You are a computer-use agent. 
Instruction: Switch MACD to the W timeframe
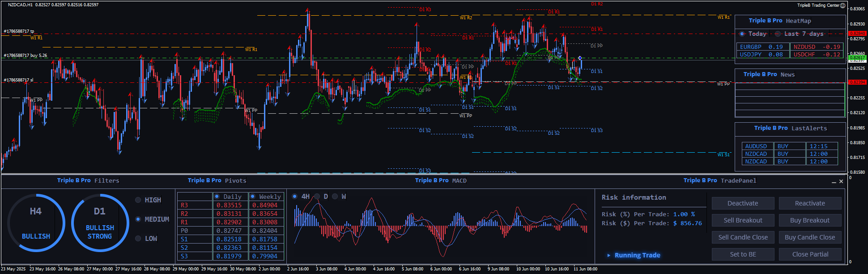pos(335,197)
